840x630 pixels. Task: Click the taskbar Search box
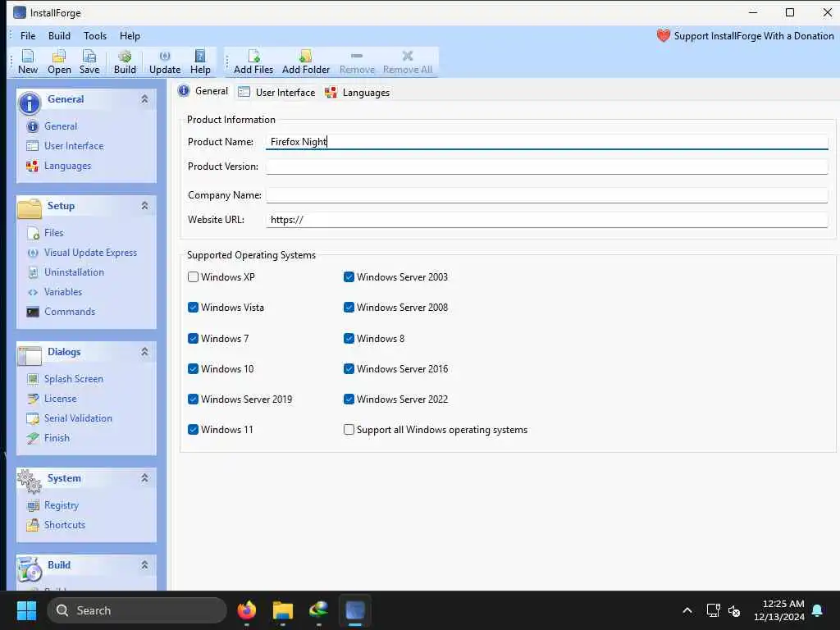pyautogui.click(x=137, y=610)
